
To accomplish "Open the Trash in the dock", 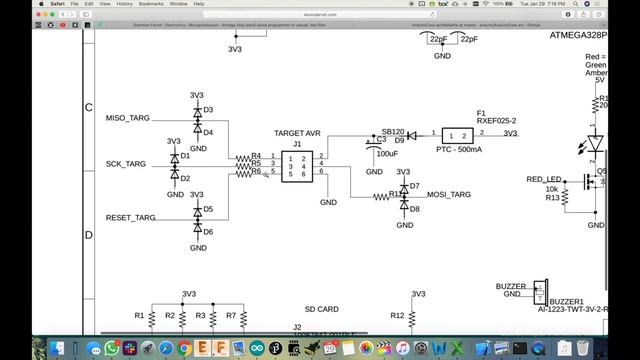I will (x=583, y=349).
